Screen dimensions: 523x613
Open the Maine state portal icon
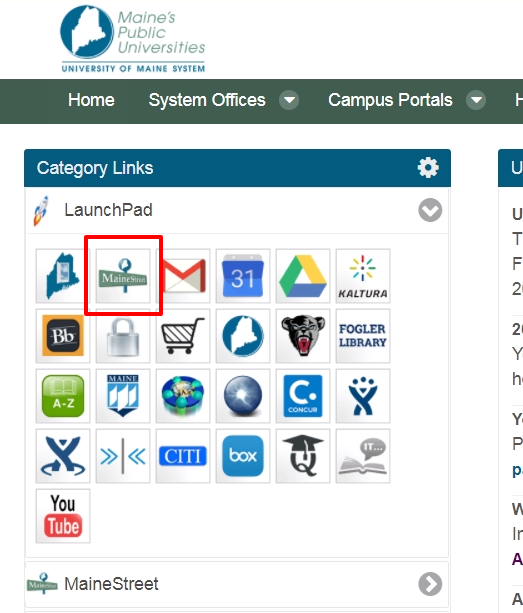point(63,276)
